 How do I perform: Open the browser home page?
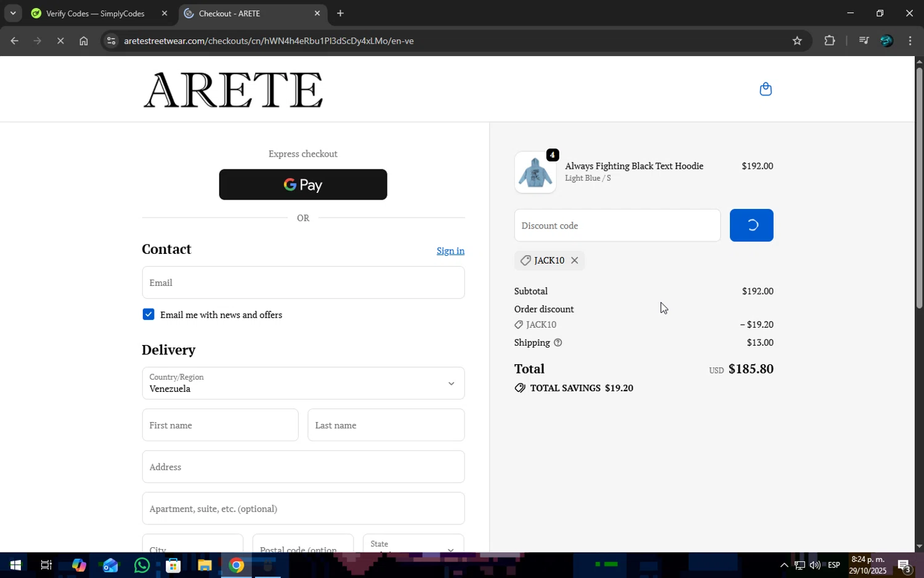[84, 41]
